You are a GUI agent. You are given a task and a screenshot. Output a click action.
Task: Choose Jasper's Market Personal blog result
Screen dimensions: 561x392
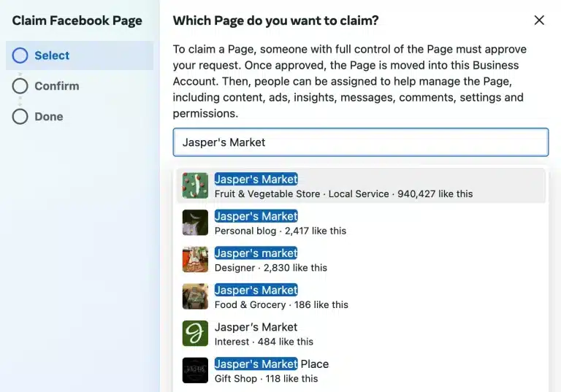point(256,216)
